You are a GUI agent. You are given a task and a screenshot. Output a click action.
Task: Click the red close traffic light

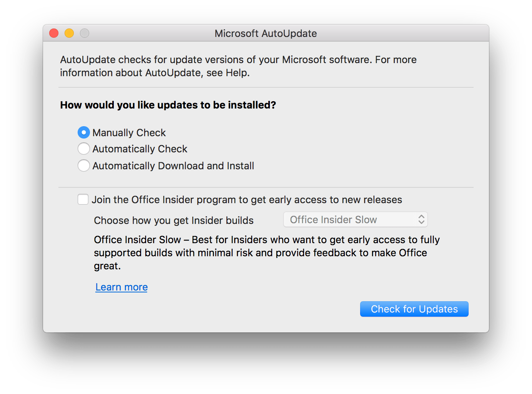pyautogui.click(x=53, y=33)
